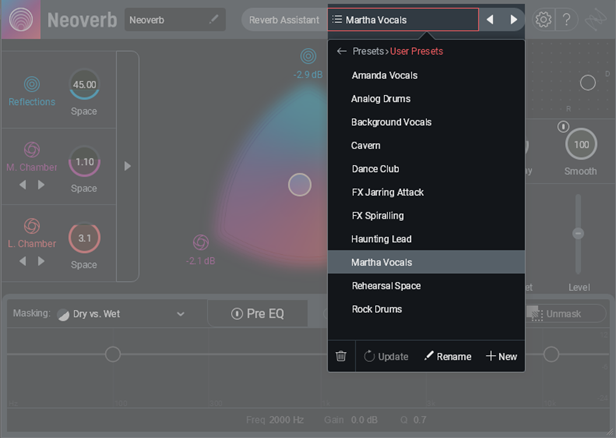Create a New preset
Image resolution: width=616 pixels, height=438 pixels.
[501, 356]
